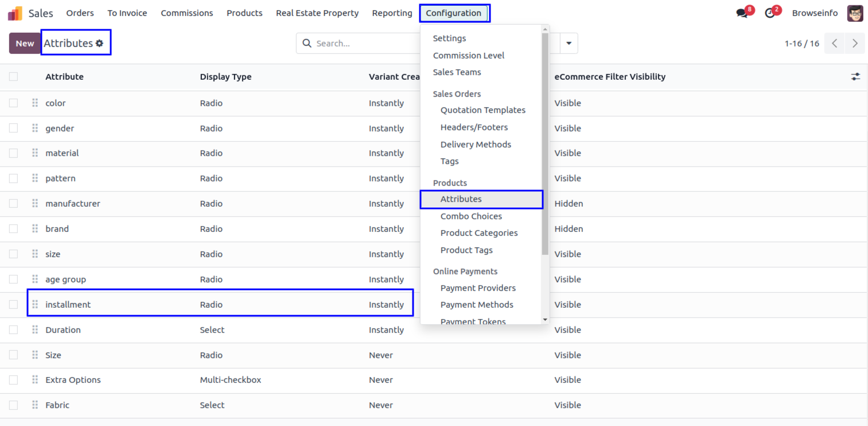Viewport: 868px width, 426px height.
Task: Check the box for the Fabric attribute
Action: (x=13, y=405)
